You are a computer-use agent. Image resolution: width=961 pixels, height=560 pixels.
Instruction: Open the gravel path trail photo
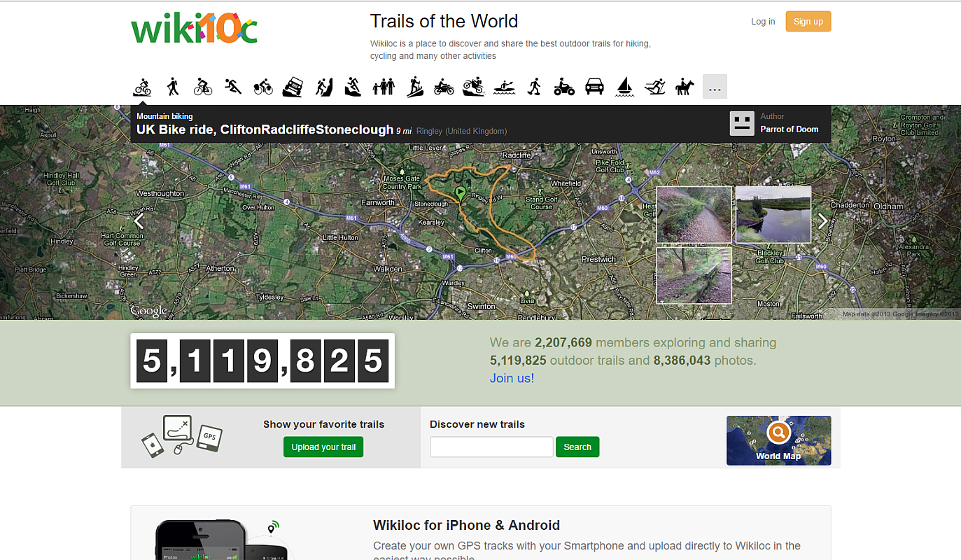[x=694, y=214]
